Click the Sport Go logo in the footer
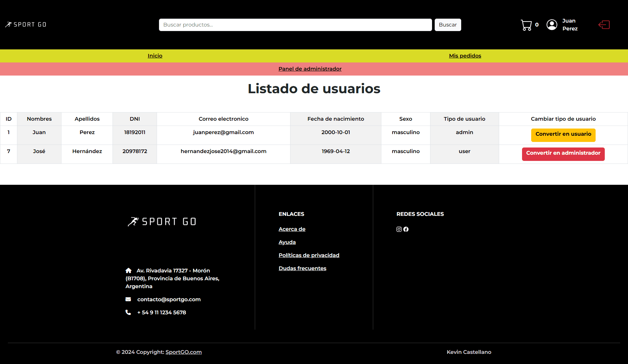 pos(162,221)
